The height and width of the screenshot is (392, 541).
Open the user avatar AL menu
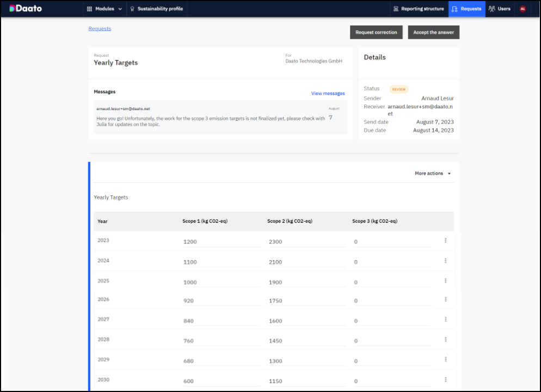522,9
